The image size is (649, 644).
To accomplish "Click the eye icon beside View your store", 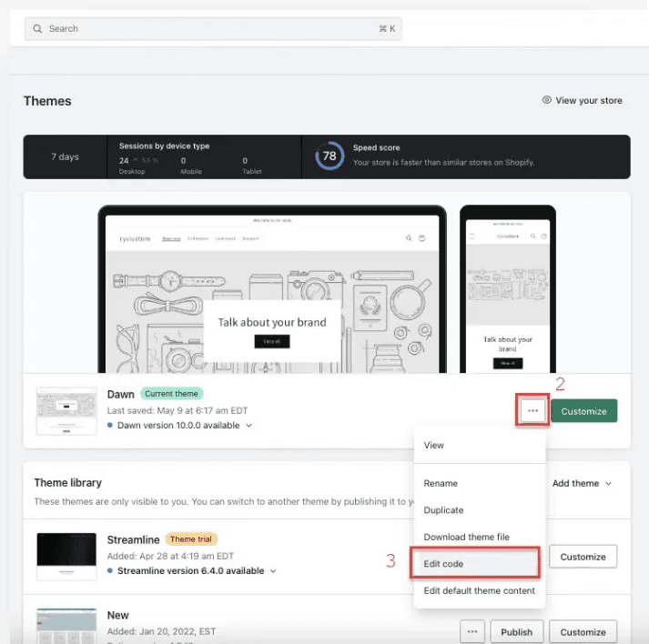I will coord(547,100).
